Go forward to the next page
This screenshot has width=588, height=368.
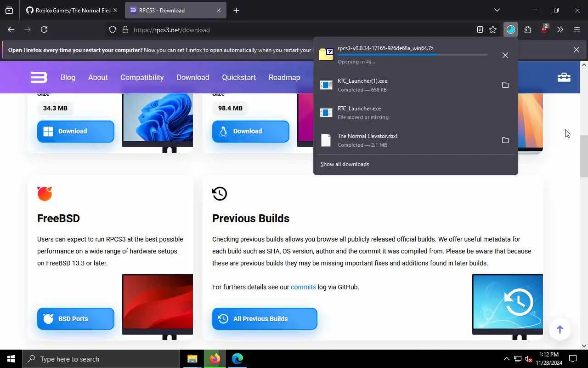pyautogui.click(x=28, y=29)
